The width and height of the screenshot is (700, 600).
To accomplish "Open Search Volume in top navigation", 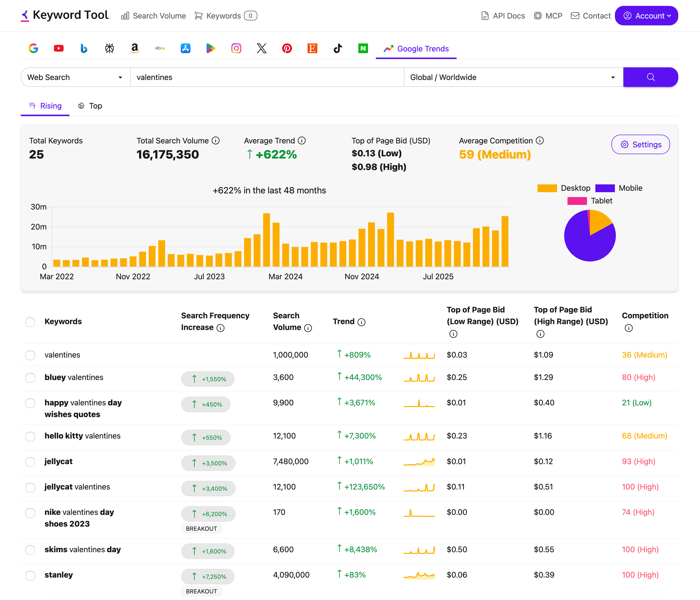I will click(x=153, y=16).
